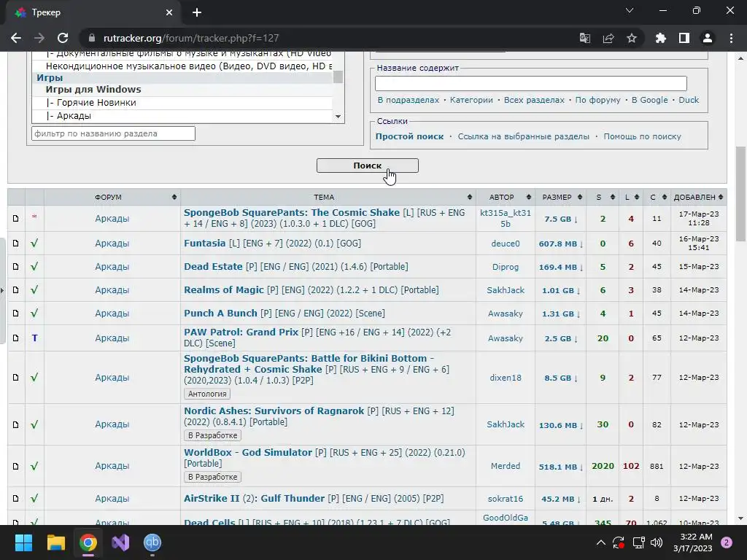This screenshot has height=560, width=747.
Task: Search Категории link
Action: pyautogui.click(x=471, y=100)
